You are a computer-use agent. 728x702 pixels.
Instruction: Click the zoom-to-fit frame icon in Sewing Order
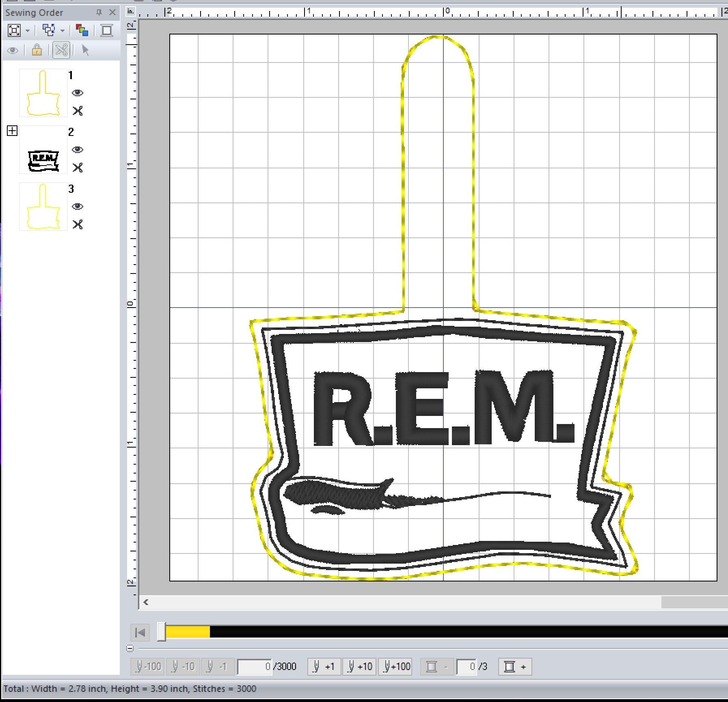[x=14, y=30]
